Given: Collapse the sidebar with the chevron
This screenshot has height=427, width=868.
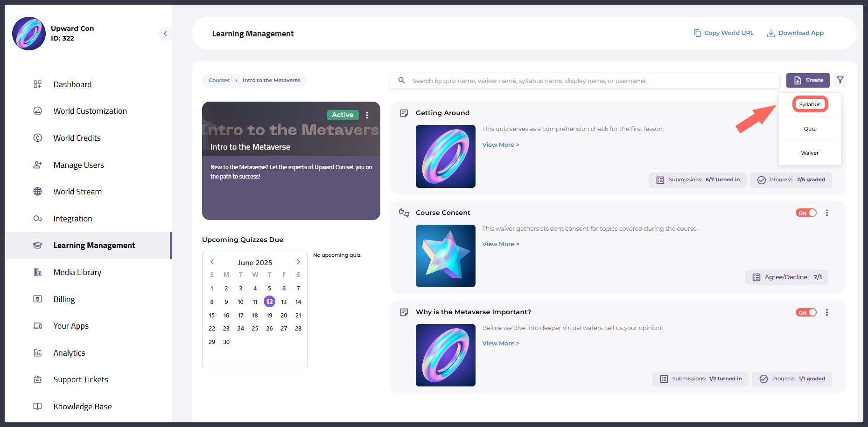Looking at the screenshot, I should click(165, 34).
